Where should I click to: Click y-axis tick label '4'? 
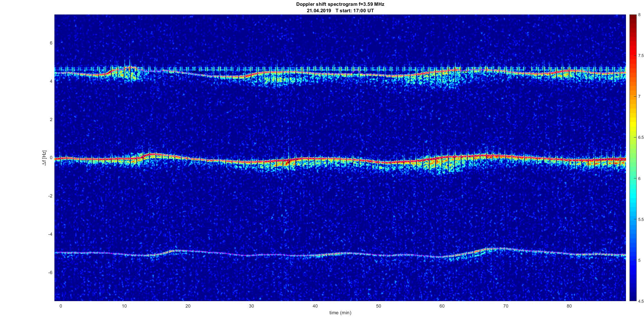pyautogui.click(x=51, y=81)
